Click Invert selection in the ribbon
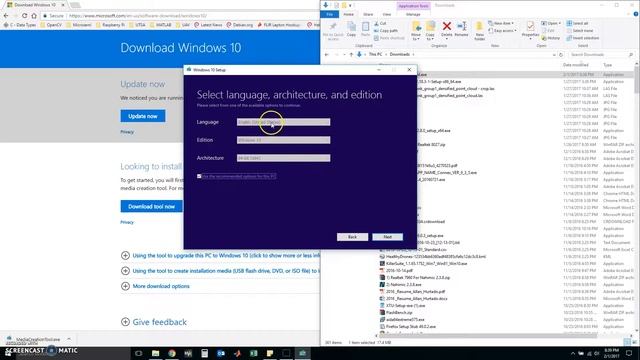Viewport: 640px width, 360px height. coord(582,38)
